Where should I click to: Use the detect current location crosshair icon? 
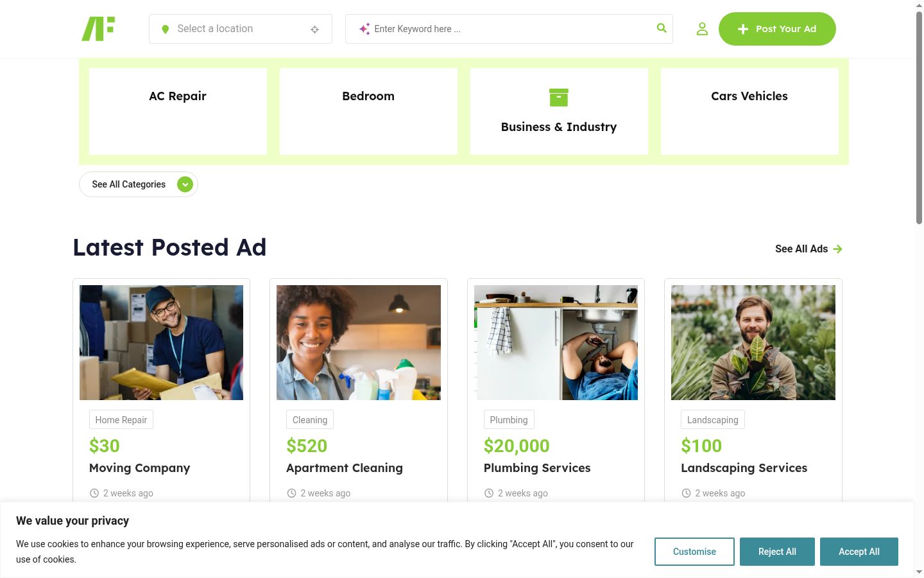pos(314,30)
